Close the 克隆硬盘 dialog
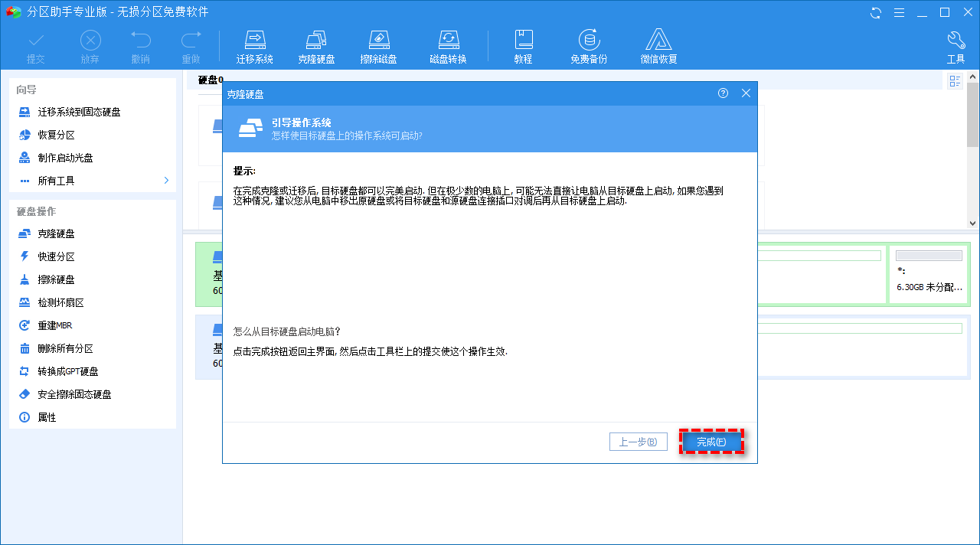The height and width of the screenshot is (545, 980). [x=746, y=93]
